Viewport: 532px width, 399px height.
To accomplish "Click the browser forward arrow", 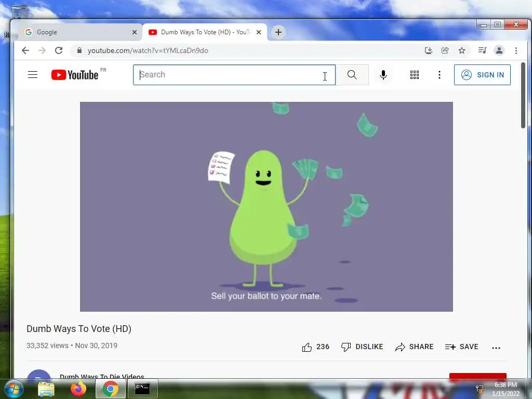I will pyautogui.click(x=42, y=50).
